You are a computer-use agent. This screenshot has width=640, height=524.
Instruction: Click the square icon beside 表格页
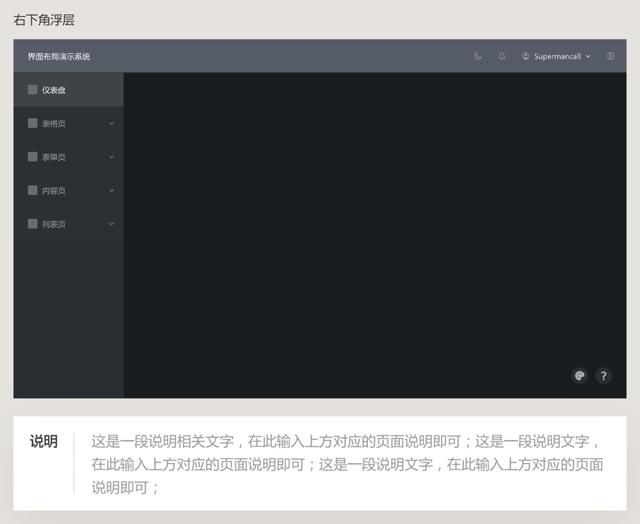tap(33, 123)
